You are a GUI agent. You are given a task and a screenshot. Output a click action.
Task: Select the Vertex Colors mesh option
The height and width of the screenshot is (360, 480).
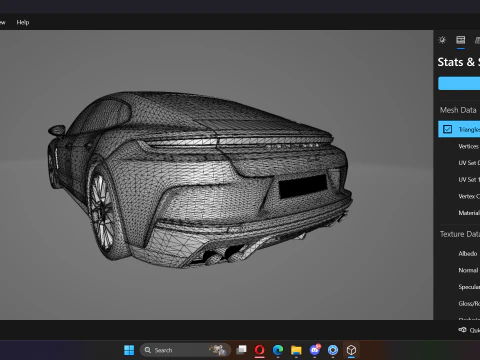click(x=469, y=196)
